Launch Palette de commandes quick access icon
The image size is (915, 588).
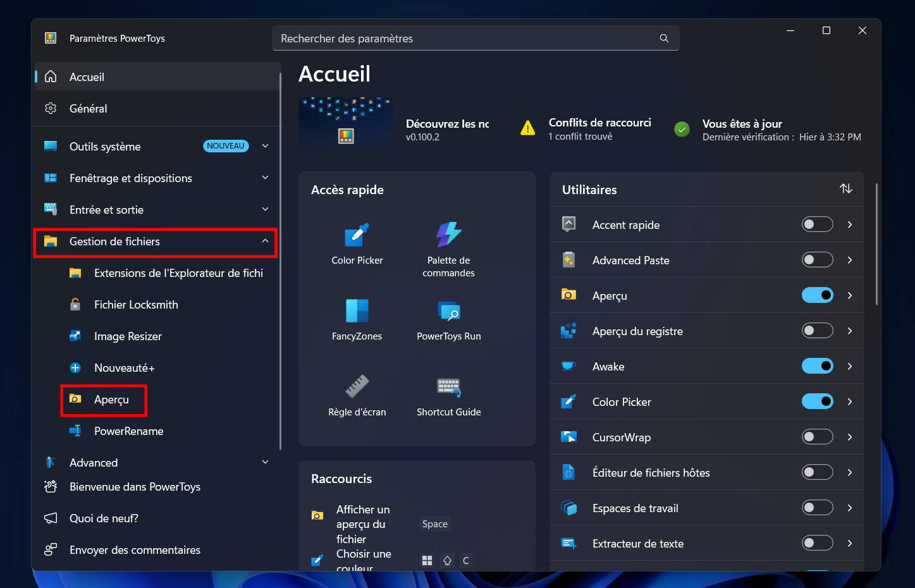click(x=448, y=235)
